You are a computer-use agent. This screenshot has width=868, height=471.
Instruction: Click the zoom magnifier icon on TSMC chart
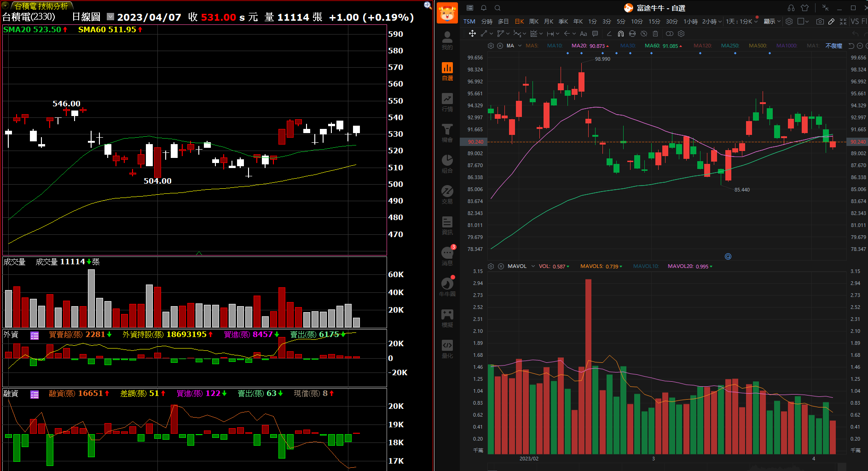(428, 5)
